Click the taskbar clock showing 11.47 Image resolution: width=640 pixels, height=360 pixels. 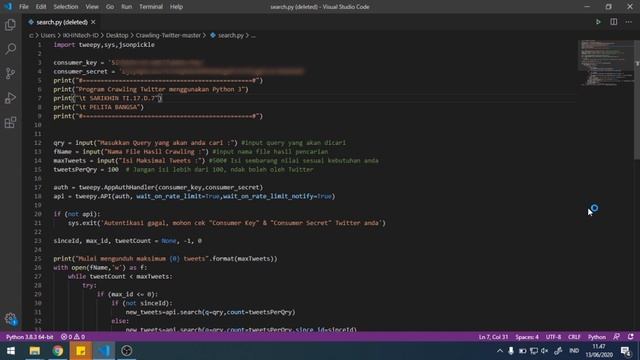click(599, 351)
